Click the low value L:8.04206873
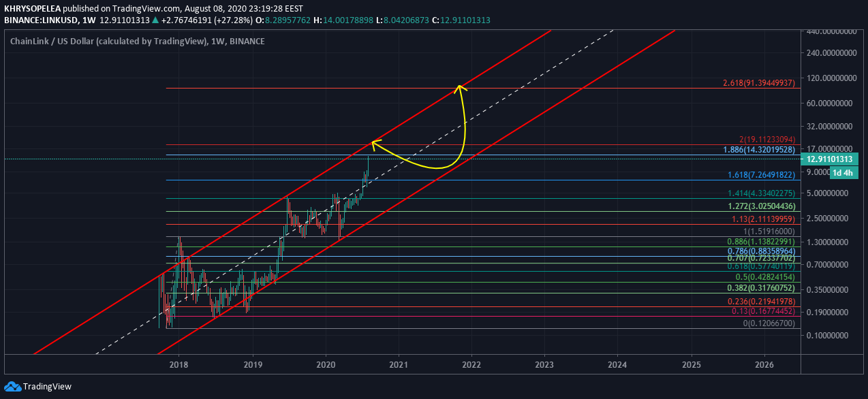The width and height of the screenshot is (868, 399). click(x=403, y=20)
